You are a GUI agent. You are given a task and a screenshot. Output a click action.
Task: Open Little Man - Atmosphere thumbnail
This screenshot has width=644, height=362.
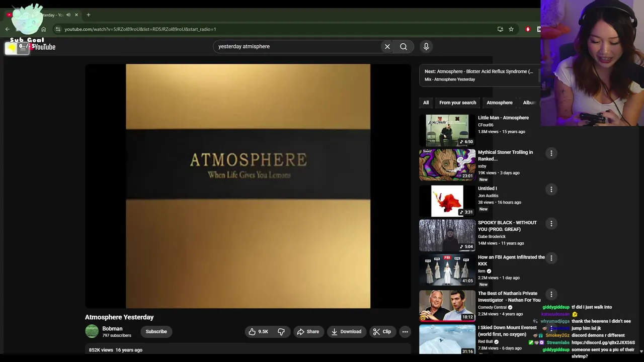[x=447, y=130]
